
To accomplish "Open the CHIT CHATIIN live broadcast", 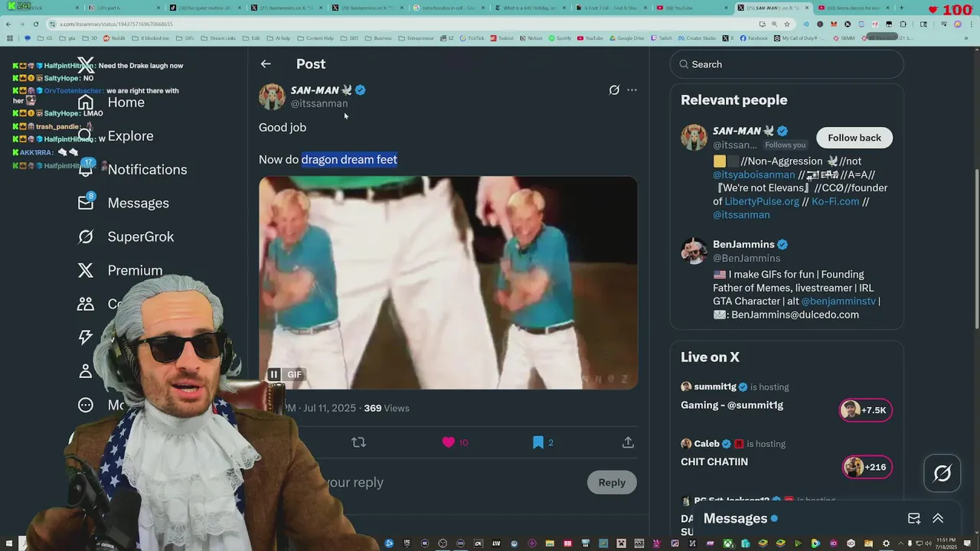I will point(714,462).
